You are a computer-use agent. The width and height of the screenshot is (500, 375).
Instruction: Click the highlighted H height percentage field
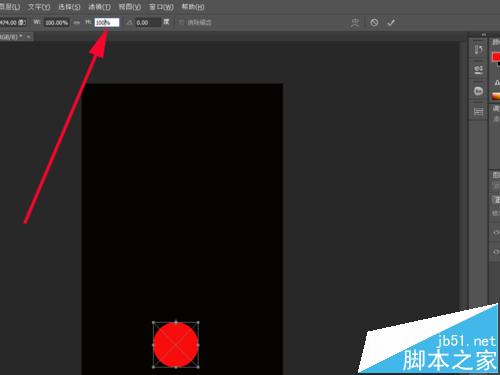tap(107, 23)
